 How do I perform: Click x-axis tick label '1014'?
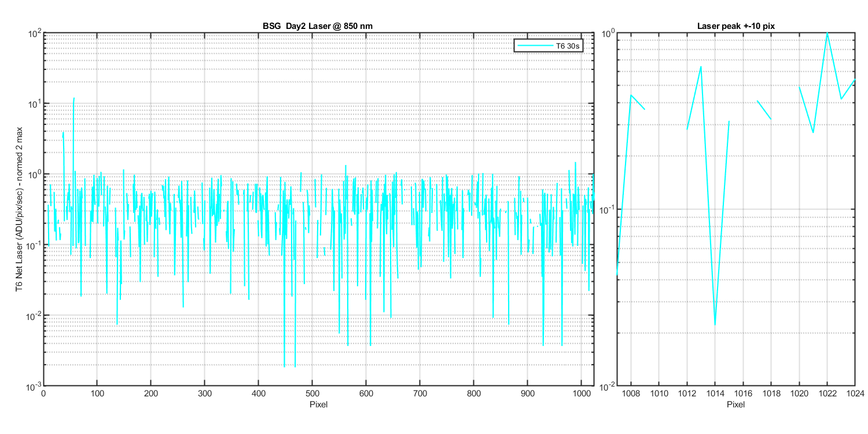715,393
